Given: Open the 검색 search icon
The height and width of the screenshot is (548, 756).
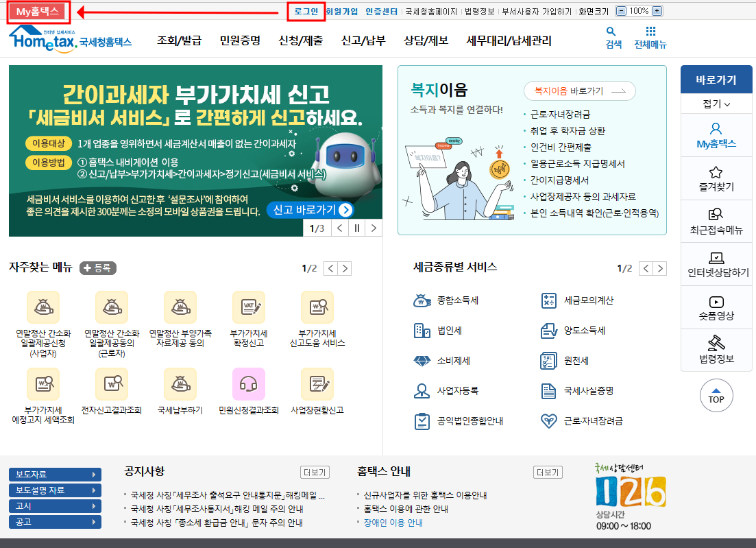Looking at the screenshot, I should pos(612,32).
